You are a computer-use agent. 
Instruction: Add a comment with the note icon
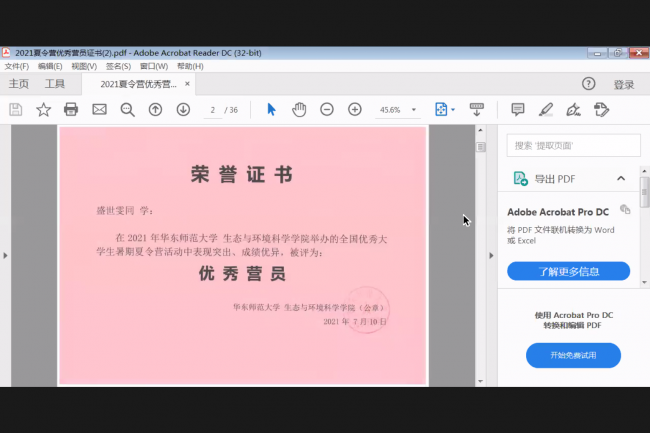tap(517, 109)
